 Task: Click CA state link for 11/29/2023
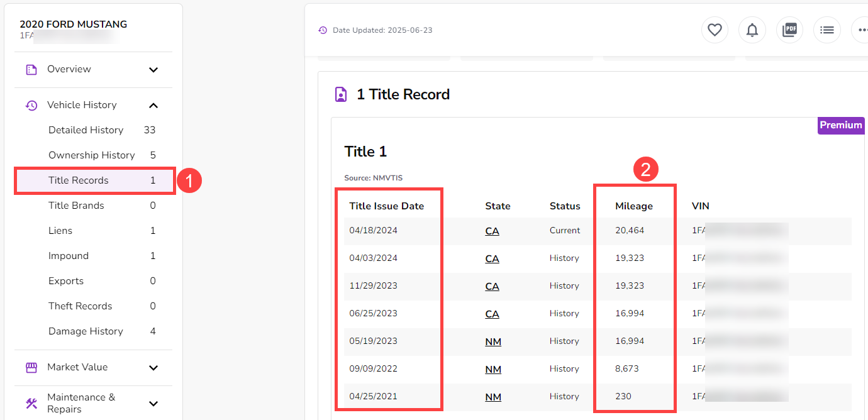[x=492, y=286]
